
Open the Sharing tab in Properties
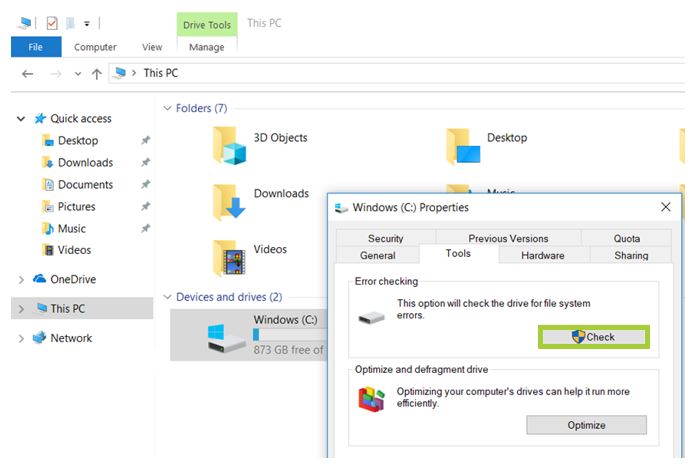click(631, 256)
